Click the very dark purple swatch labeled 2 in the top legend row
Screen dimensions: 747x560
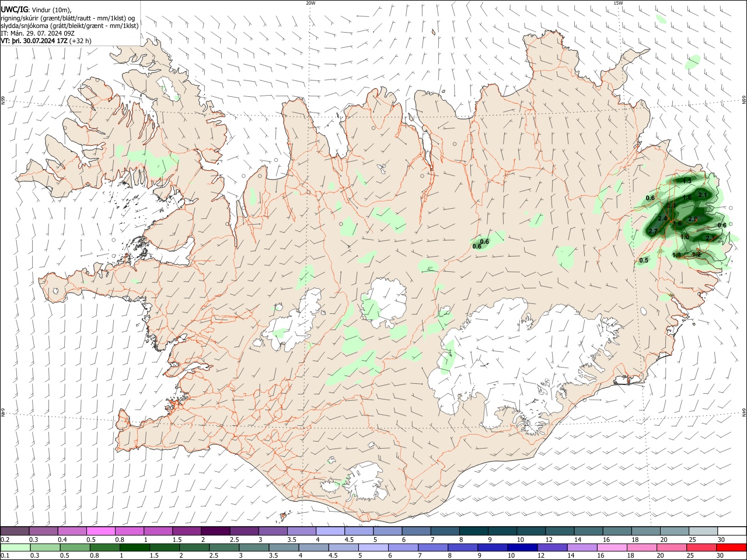point(215,531)
